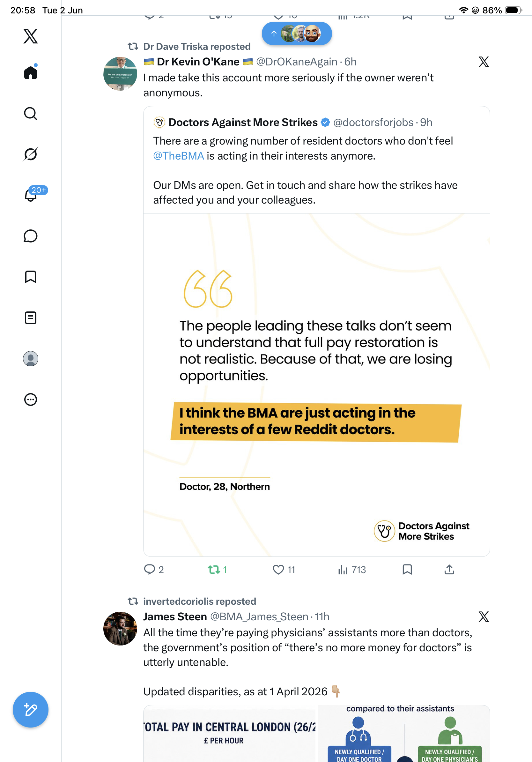Open Messages chat bubble in the sidebar
The width and height of the screenshot is (532, 762).
31,236
